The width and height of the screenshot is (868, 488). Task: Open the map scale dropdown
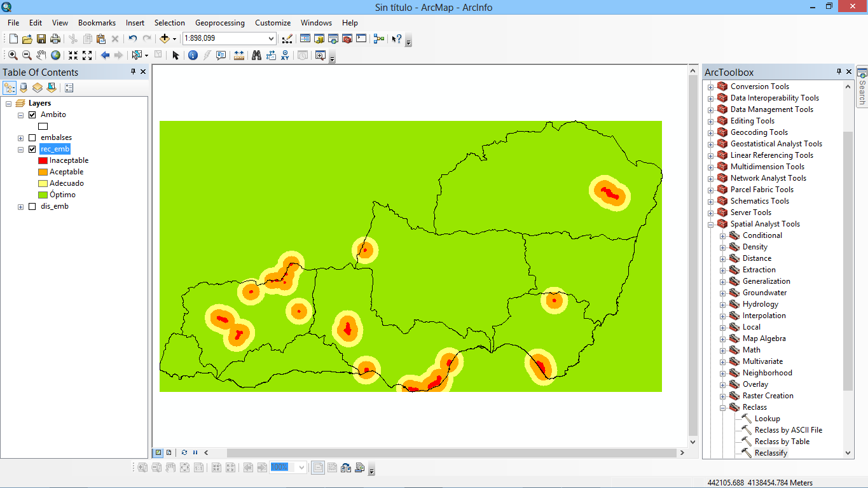(271, 39)
